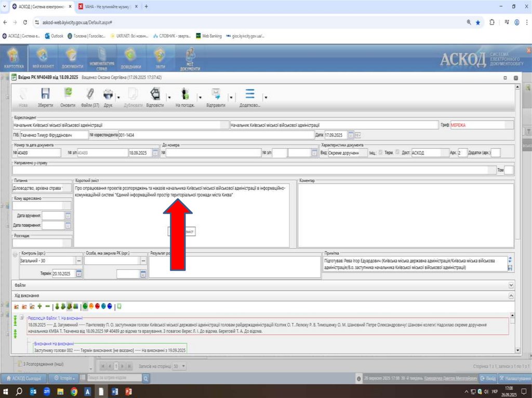The width and height of the screenshot is (532, 398).
Task: Collapse the Хід виконання panel
Action: coord(511,296)
